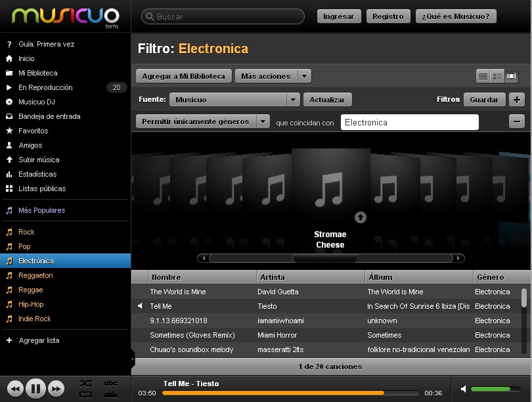The width and height of the screenshot is (532, 402).
Task: Open ¿Qué es Musicuo? info button
Action: point(456,16)
